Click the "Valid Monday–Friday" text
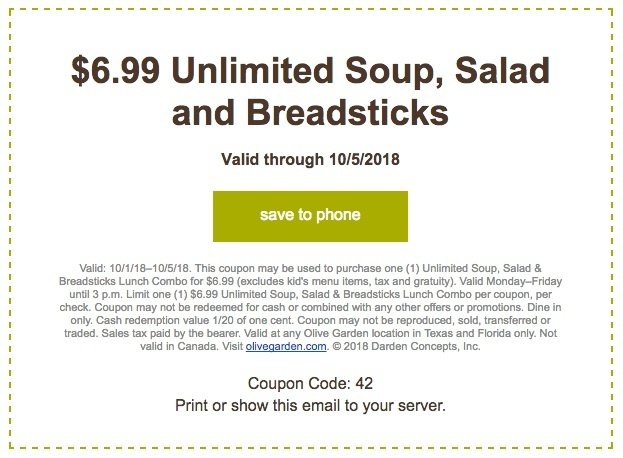The image size is (623, 458). [x=510, y=281]
